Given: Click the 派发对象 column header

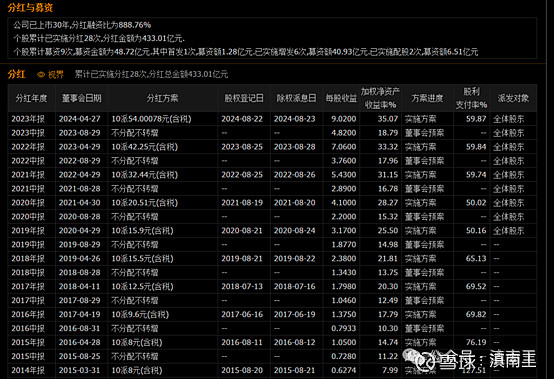Looking at the screenshot, I should tap(513, 98).
